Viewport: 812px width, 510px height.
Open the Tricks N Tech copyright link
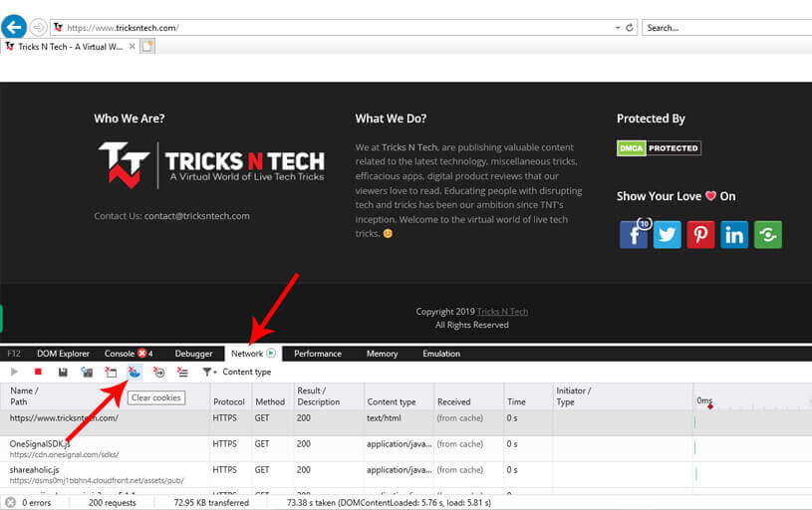coord(502,311)
